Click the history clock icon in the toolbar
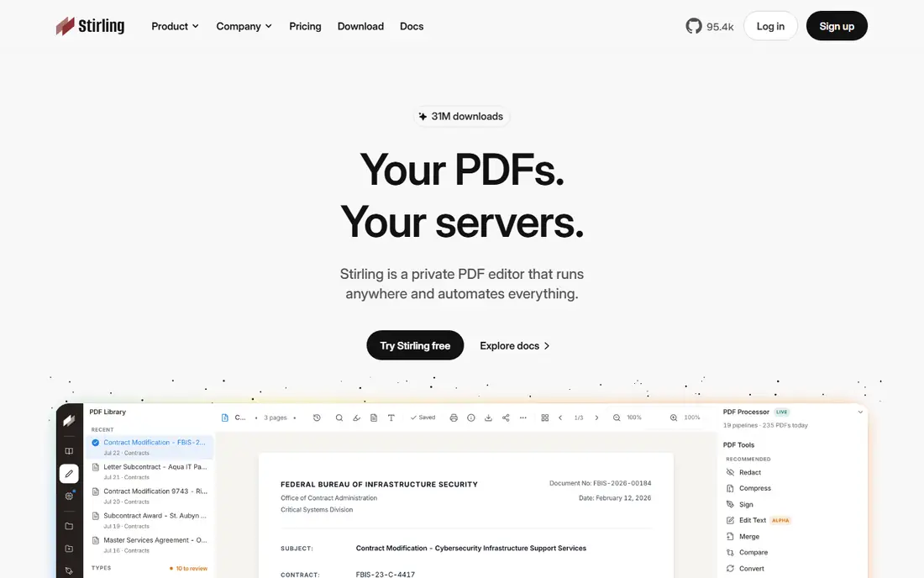This screenshot has width=924, height=578. [x=317, y=418]
